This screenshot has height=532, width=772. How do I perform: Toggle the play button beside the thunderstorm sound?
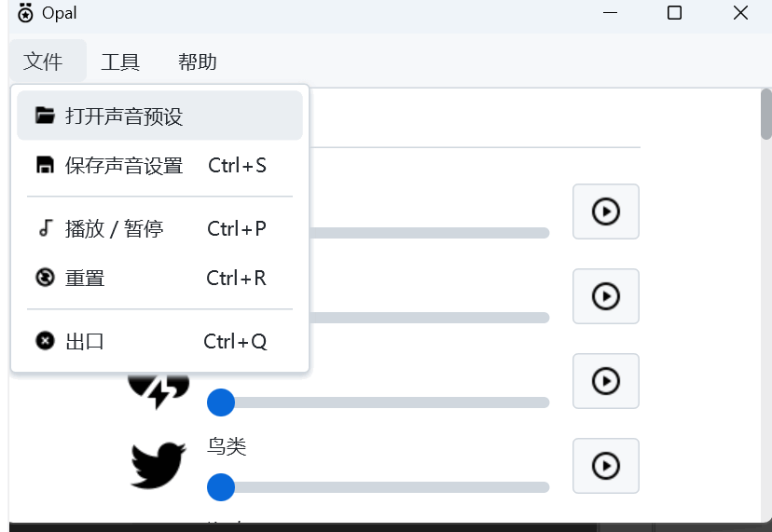pyautogui.click(x=606, y=381)
